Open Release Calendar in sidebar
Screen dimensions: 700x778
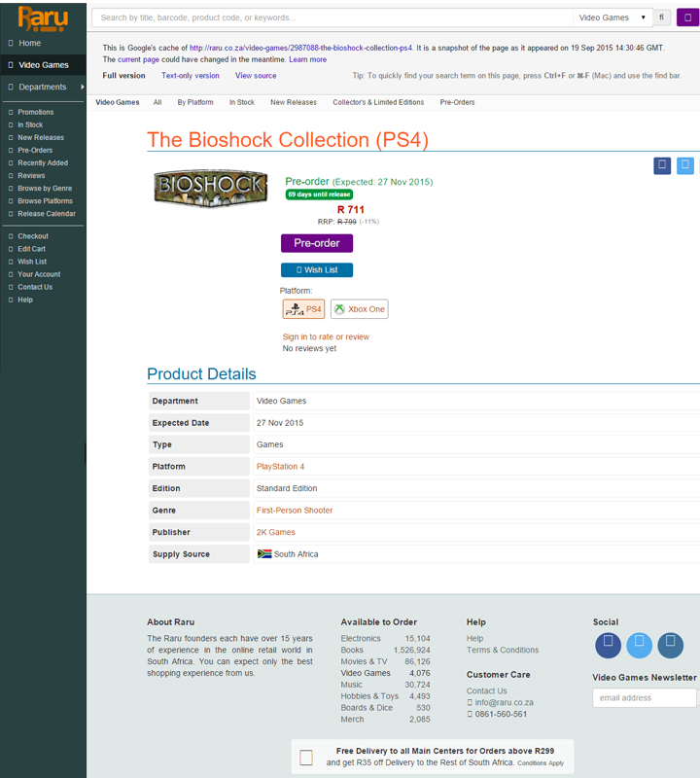click(47, 214)
